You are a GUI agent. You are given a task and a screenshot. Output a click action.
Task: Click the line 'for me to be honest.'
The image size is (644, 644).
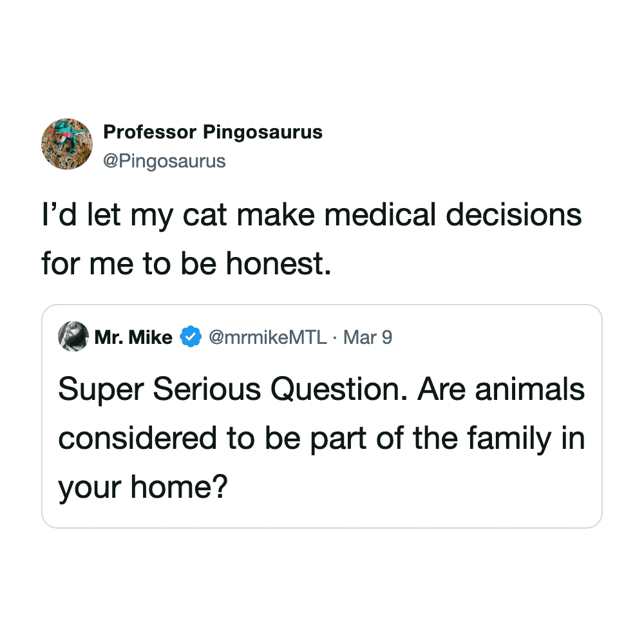pyautogui.click(x=186, y=263)
